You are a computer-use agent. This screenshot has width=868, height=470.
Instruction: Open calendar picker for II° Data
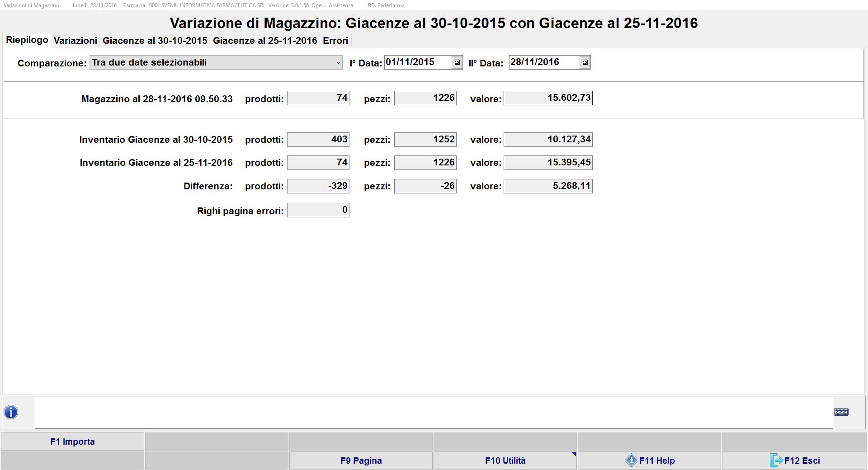click(x=585, y=62)
